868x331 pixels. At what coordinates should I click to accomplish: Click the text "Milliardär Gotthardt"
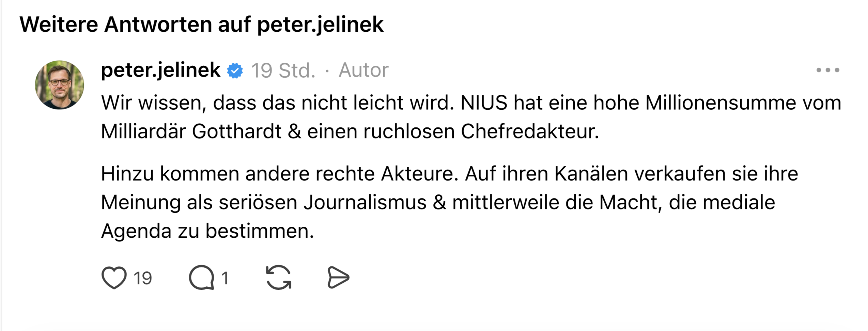[191, 131]
